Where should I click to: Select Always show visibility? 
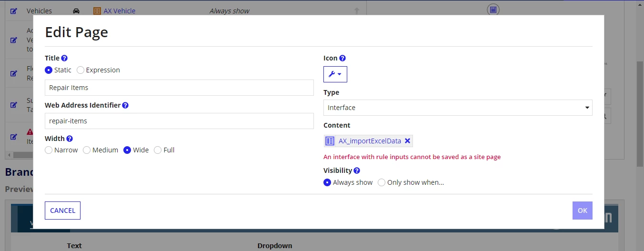tap(327, 182)
